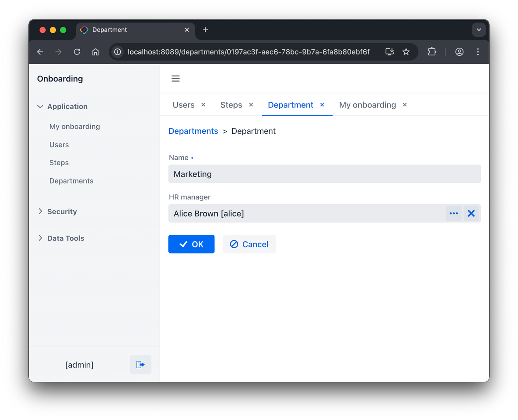This screenshot has height=420, width=518.
Task: Cancel editing the department
Action: coord(249,244)
